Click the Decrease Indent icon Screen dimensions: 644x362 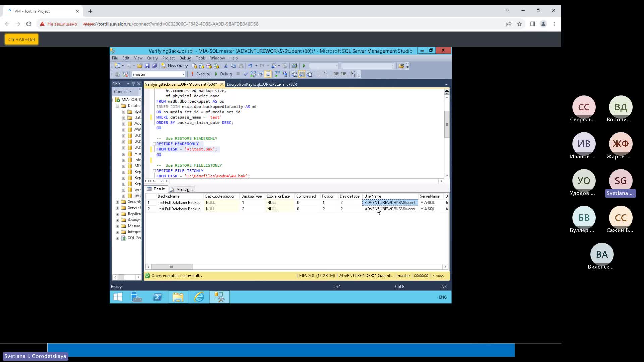pyautogui.click(x=336, y=74)
